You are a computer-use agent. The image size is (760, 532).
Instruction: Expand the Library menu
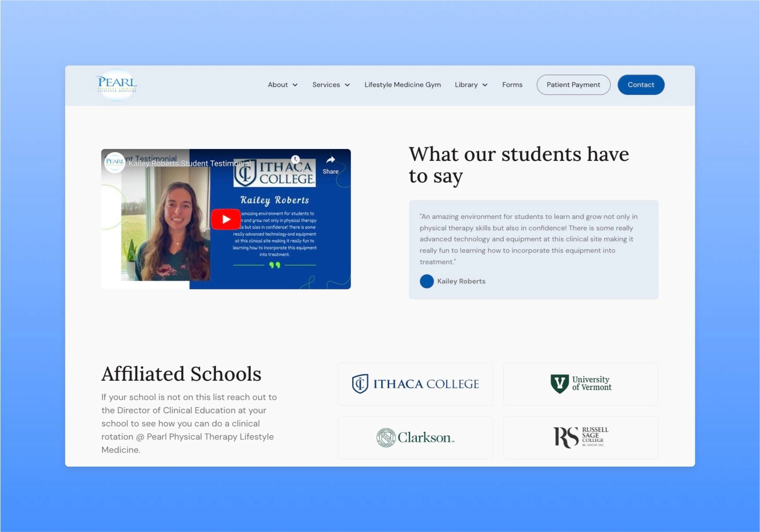pyautogui.click(x=471, y=85)
